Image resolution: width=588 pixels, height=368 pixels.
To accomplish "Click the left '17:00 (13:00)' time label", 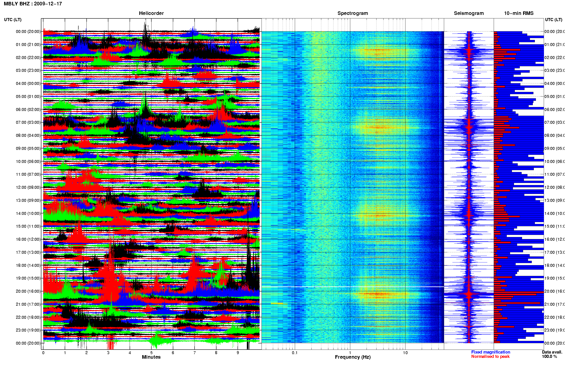I will click(28, 252).
